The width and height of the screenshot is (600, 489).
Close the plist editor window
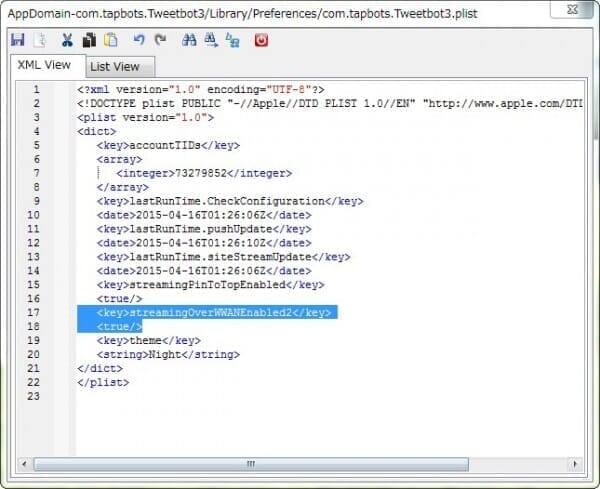572,10
